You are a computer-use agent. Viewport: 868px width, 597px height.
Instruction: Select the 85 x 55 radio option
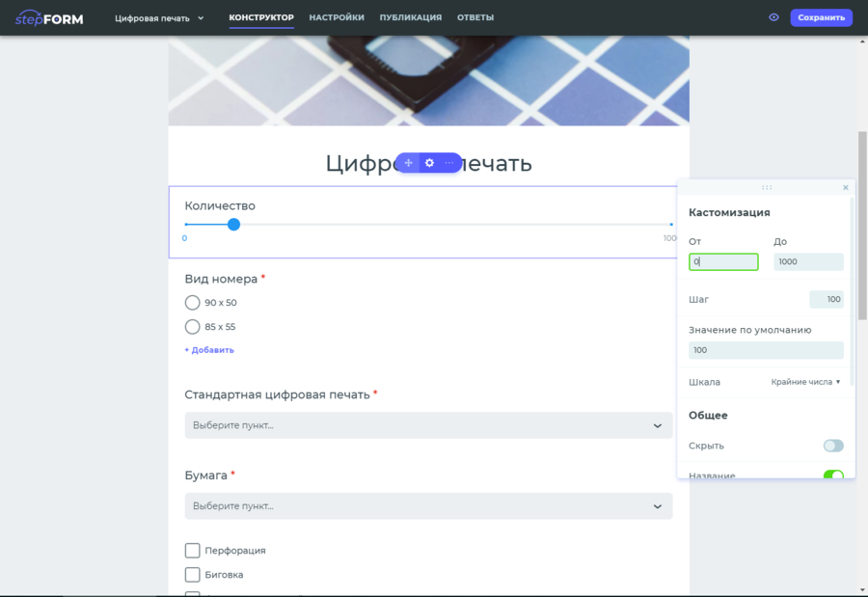click(192, 327)
